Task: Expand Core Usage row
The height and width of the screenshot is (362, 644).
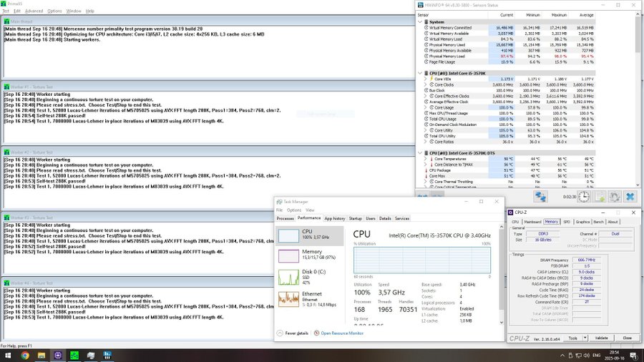Action: pos(426,107)
